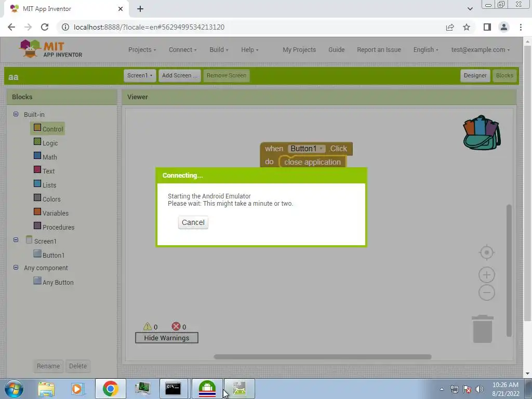
Task: Select the Colors blocks category
Action: pos(47,199)
